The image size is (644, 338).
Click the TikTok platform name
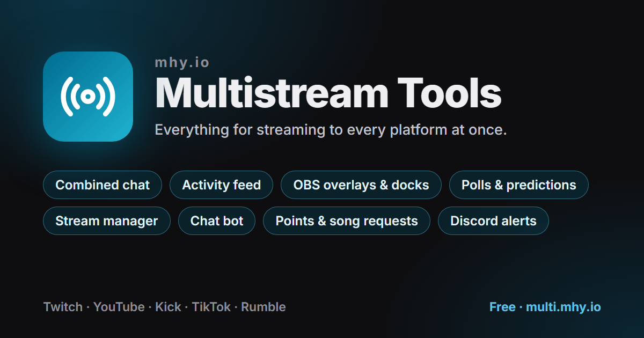pos(211,307)
